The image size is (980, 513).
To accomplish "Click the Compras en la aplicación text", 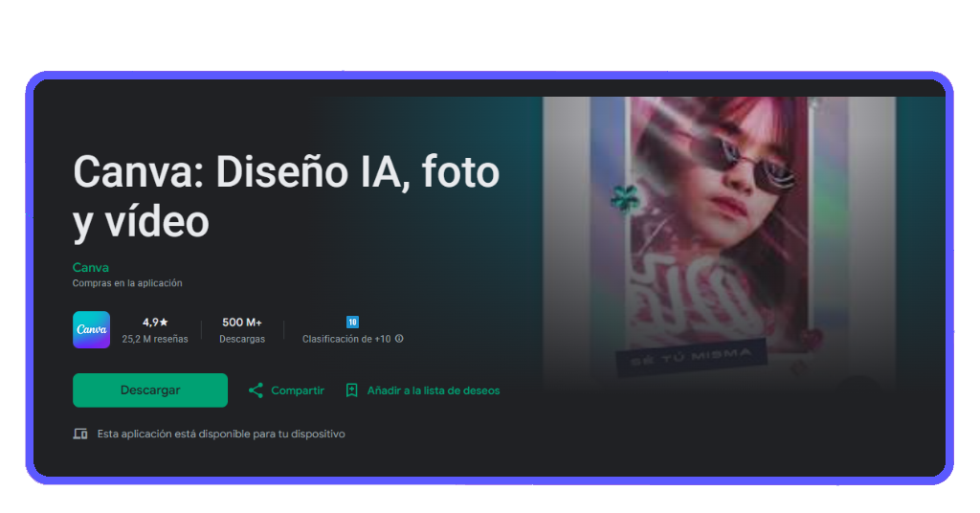I will click(x=127, y=283).
